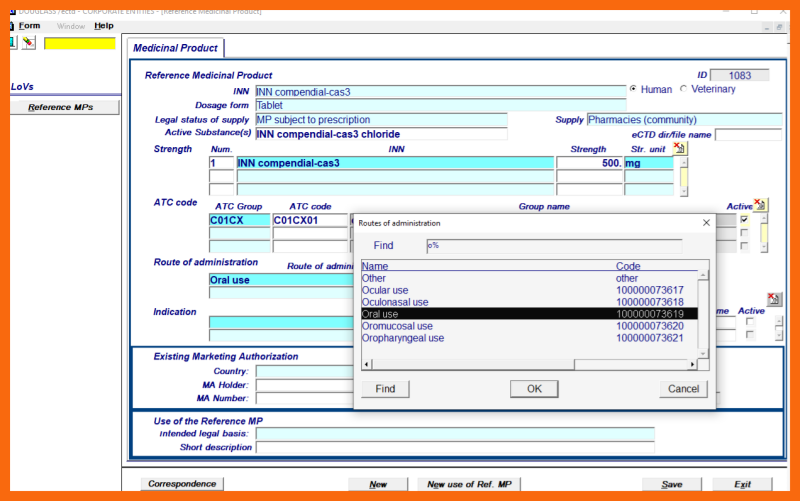Click delete-record icon above Indication Active column
Image resolution: width=800 pixels, height=501 pixels.
pos(774,299)
